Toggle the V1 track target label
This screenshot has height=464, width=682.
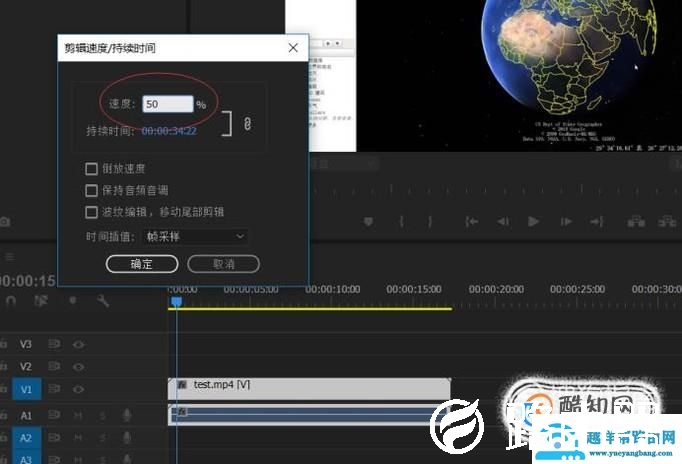pos(27,389)
